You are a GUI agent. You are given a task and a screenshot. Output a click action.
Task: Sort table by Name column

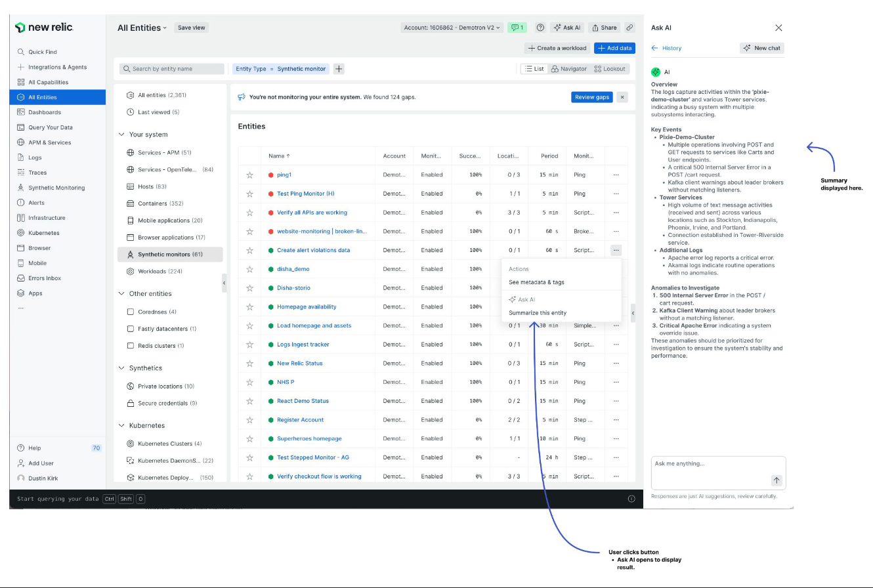279,156
